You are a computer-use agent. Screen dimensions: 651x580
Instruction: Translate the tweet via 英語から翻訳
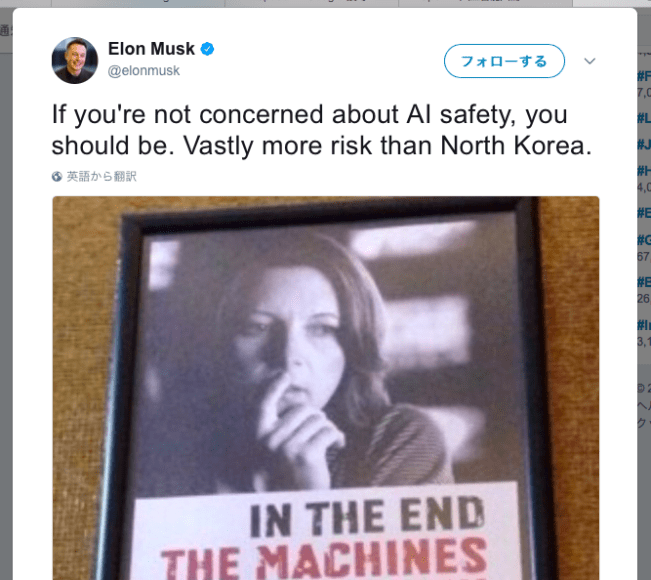click(x=101, y=176)
